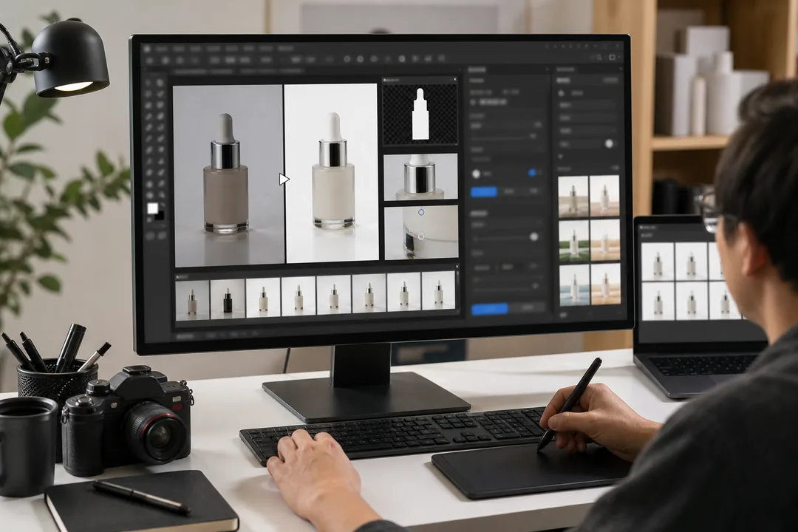This screenshot has width=798, height=532.
Task: Select the bottle cap close-up preview
Action: [420, 177]
